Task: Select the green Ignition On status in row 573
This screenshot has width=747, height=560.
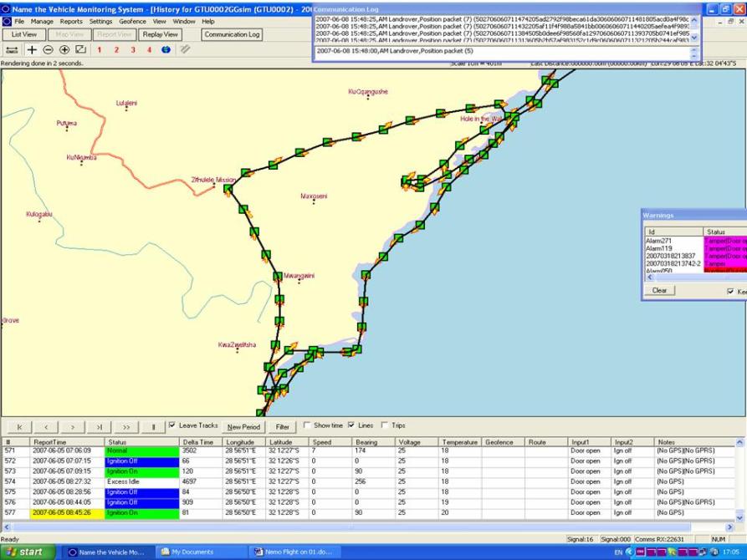Action: coord(142,471)
